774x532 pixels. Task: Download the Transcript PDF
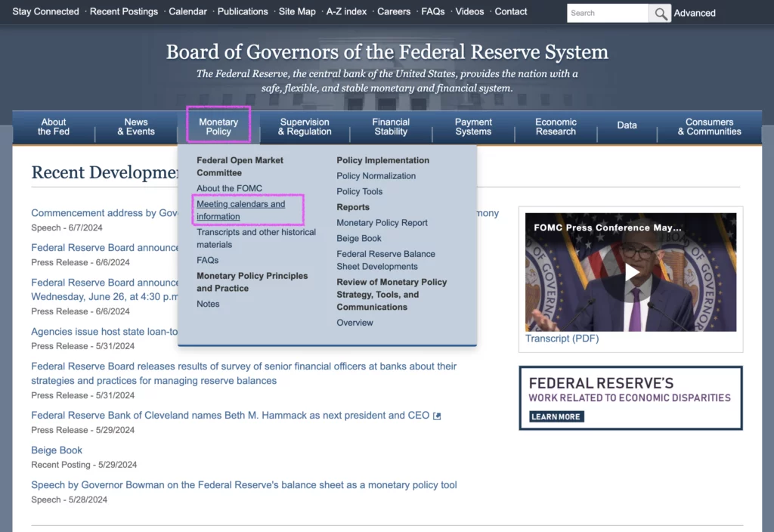(x=562, y=338)
